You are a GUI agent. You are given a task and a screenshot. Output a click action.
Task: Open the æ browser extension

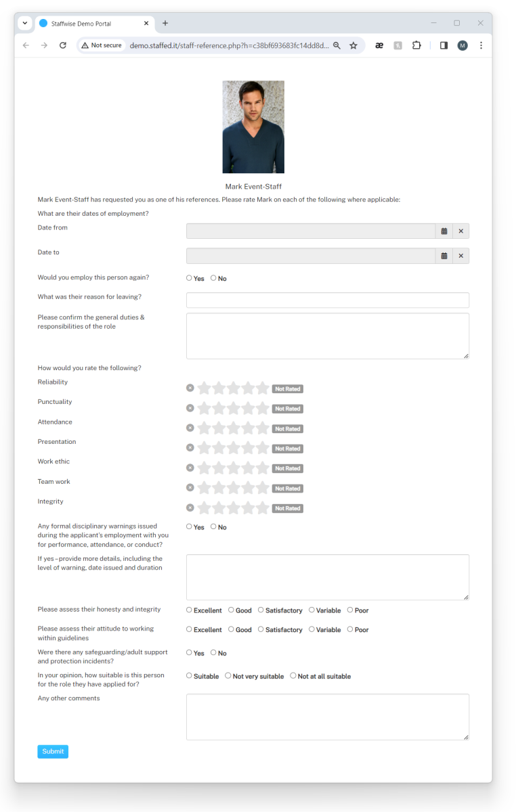click(379, 45)
